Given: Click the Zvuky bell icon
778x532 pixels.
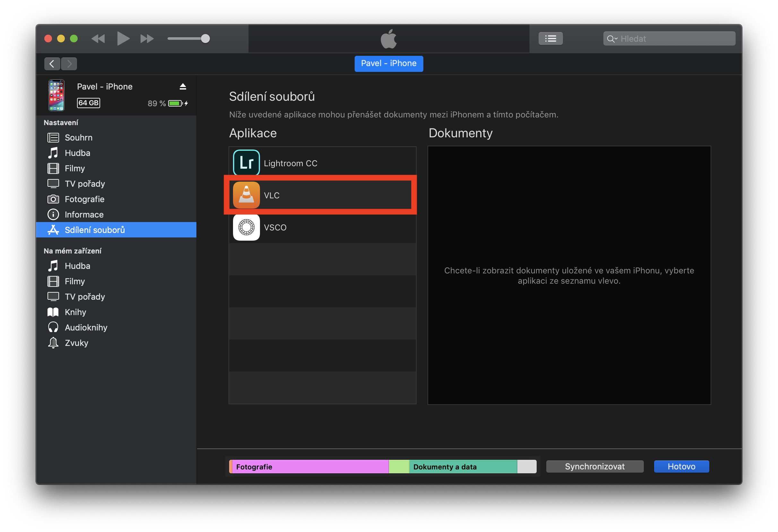Looking at the screenshot, I should pos(53,343).
